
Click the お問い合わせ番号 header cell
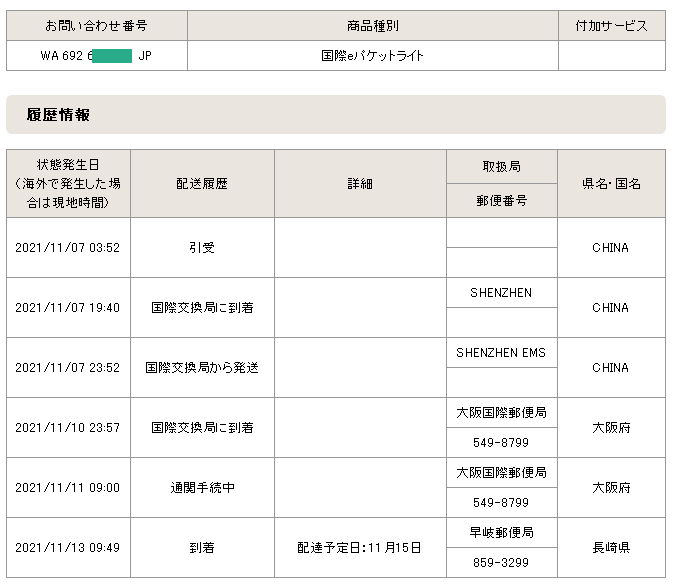click(97, 26)
